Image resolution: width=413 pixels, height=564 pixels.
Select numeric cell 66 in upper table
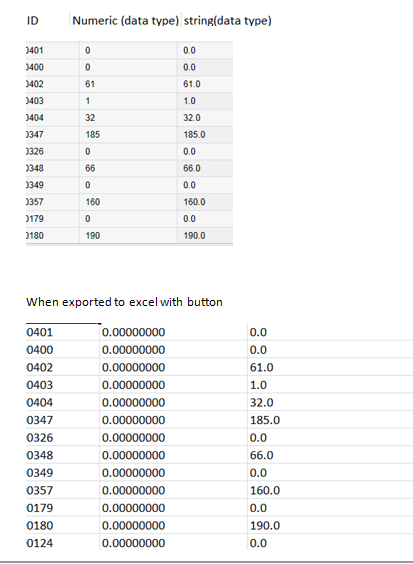pos(90,168)
